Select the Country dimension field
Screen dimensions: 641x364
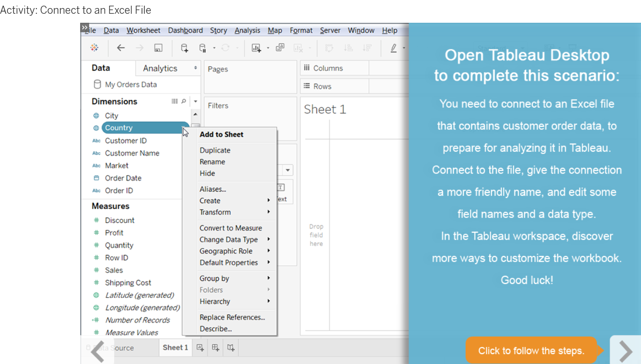(145, 128)
